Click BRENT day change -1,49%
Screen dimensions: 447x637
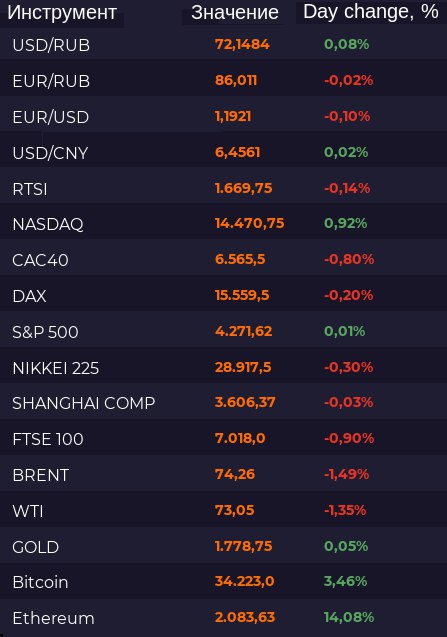347,474
